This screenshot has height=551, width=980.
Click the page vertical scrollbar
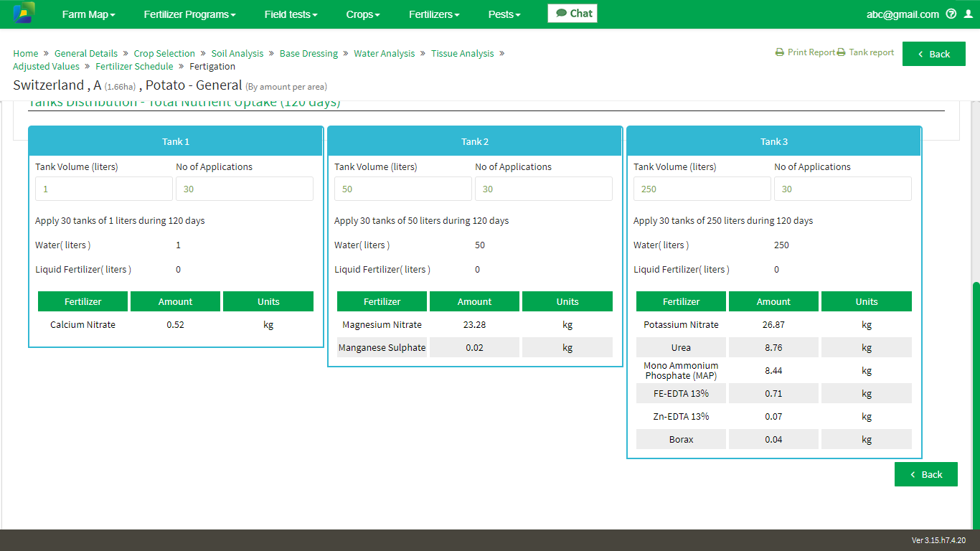976,405
